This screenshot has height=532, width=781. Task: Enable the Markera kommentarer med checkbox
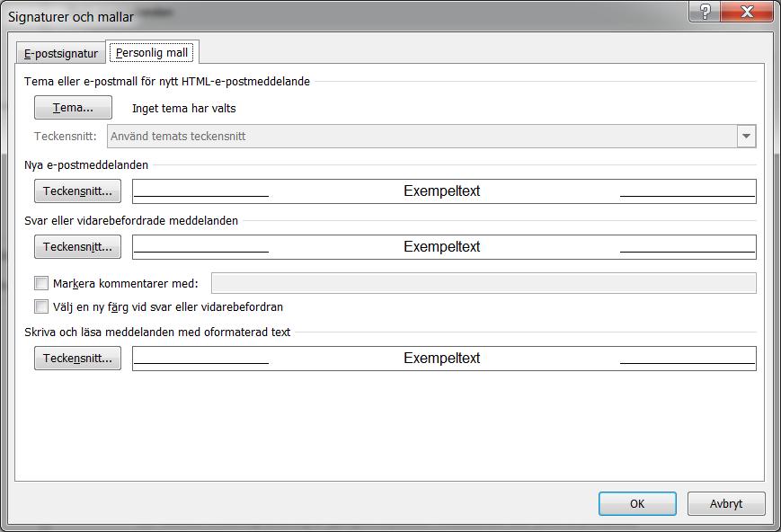pyautogui.click(x=41, y=283)
